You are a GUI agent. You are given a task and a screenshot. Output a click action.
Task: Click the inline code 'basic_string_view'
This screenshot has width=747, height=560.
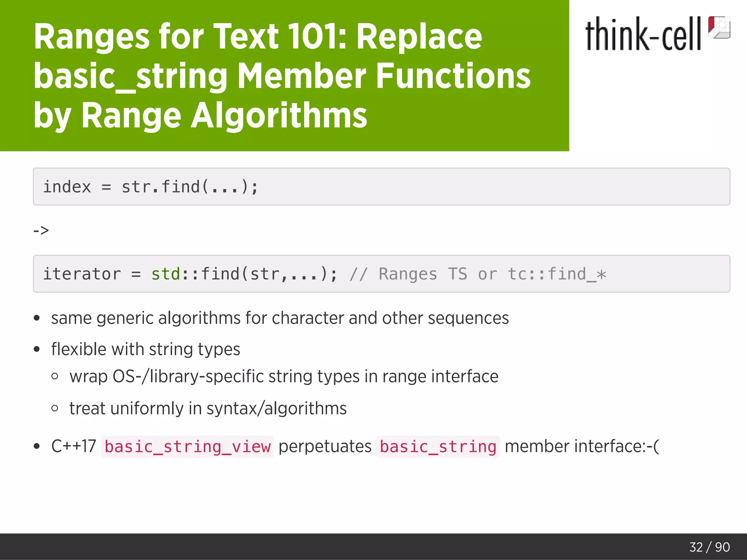[187, 447]
